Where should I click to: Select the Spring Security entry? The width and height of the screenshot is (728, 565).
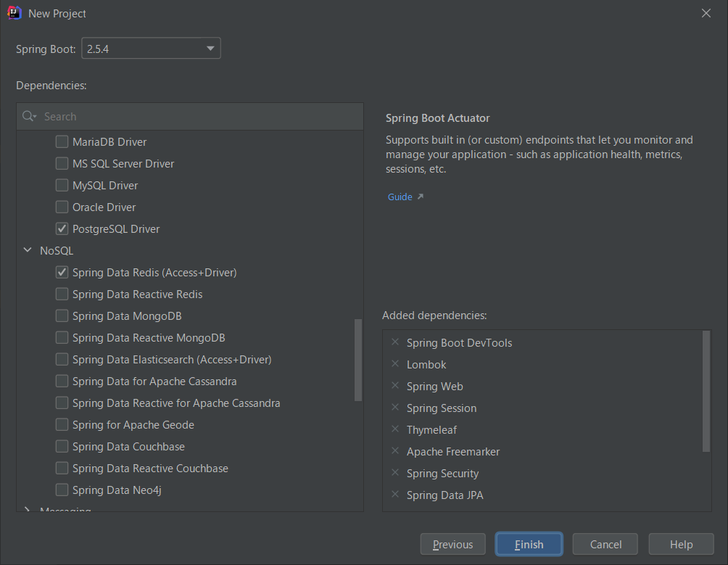(442, 474)
